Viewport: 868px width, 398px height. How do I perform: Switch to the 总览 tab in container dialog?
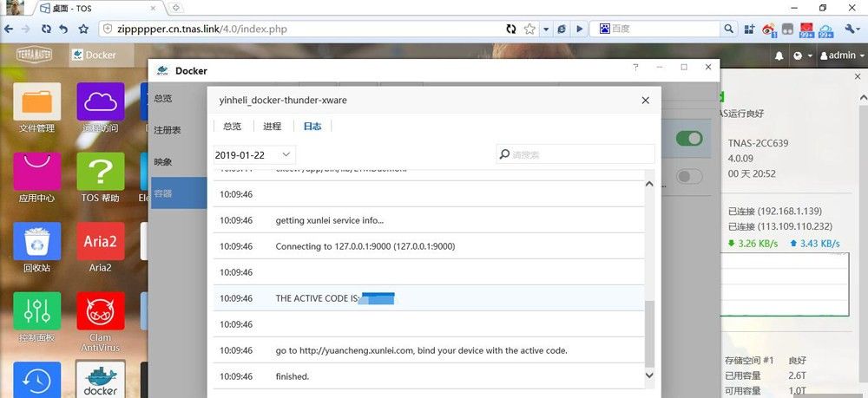point(232,126)
